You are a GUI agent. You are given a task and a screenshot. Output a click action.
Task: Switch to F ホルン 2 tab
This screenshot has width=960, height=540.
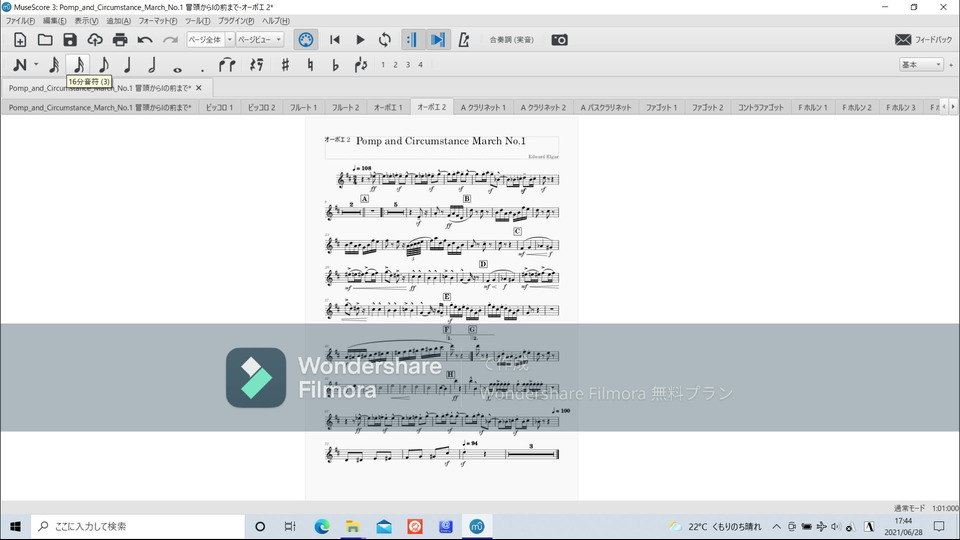857,107
